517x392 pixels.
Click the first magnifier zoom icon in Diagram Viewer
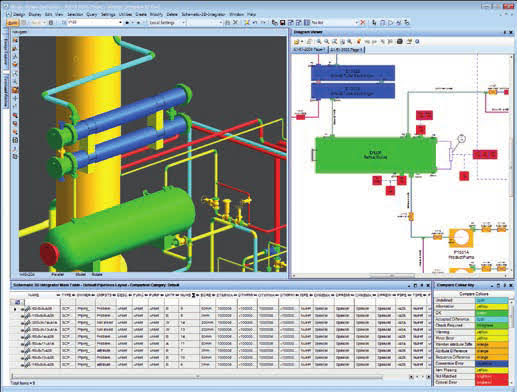(x=319, y=41)
